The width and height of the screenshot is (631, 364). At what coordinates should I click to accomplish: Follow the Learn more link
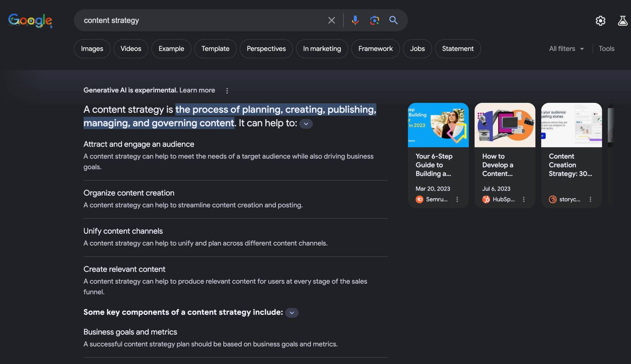click(197, 90)
